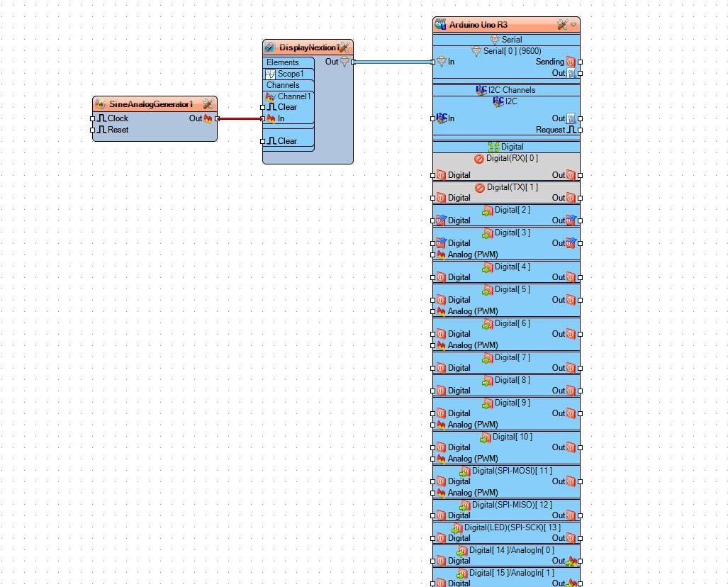This screenshot has width=728, height=587.
Task: Click the Digital(SPI-MOSI)[11] Out pin icon
Action: [x=571, y=481]
